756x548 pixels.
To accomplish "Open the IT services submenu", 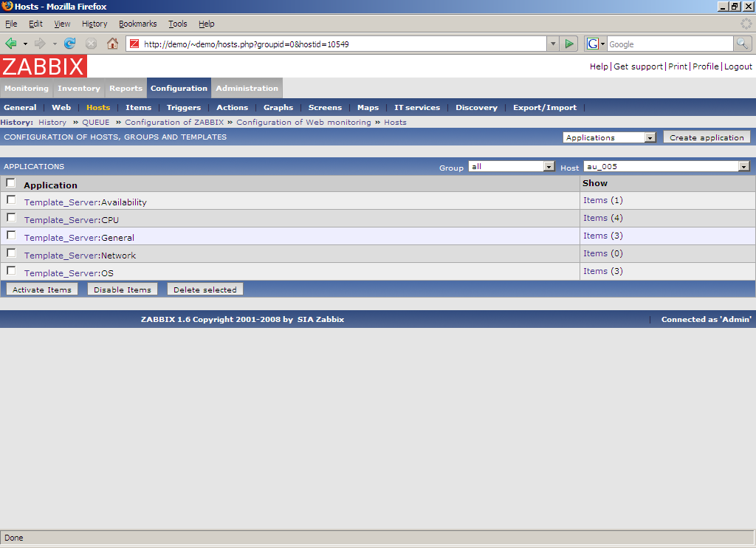I will click(x=417, y=108).
